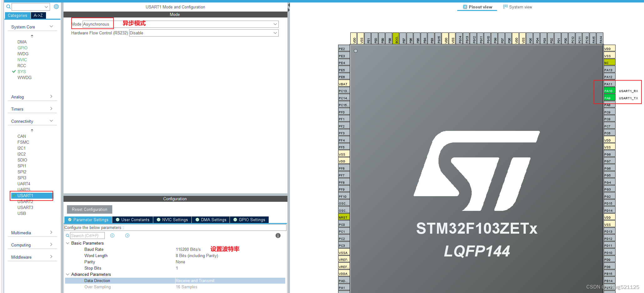Select USB in Connectivity list
The width and height of the screenshot is (644, 293).
click(x=22, y=213)
